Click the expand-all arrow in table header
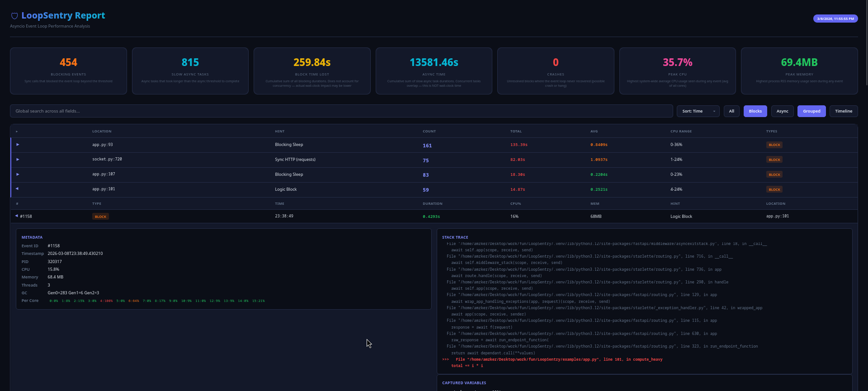The height and width of the screenshot is (391, 868). point(17,132)
